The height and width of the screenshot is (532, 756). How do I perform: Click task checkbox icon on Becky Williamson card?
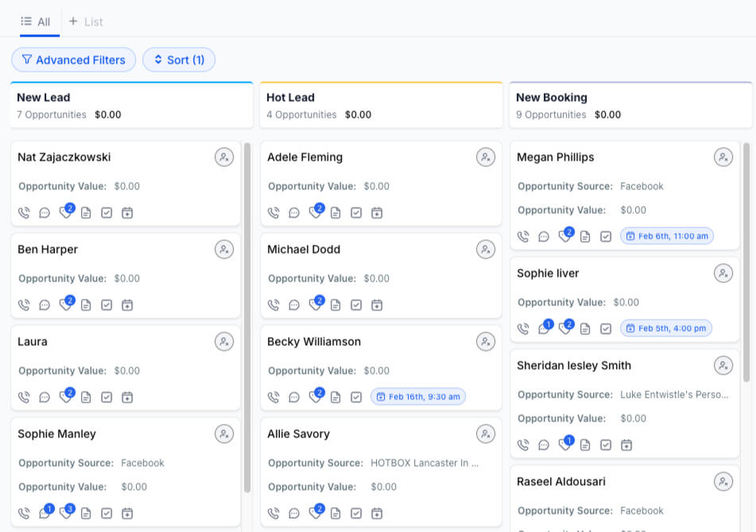pos(356,397)
